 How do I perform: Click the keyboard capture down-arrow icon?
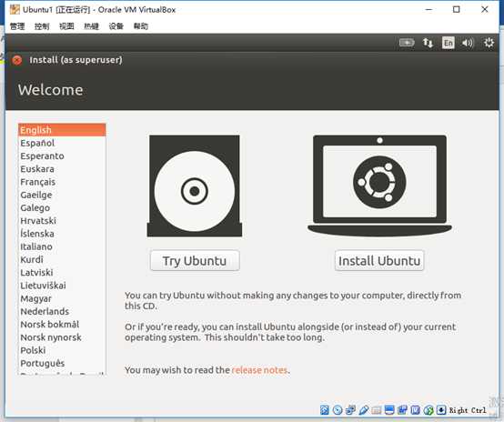(441, 410)
